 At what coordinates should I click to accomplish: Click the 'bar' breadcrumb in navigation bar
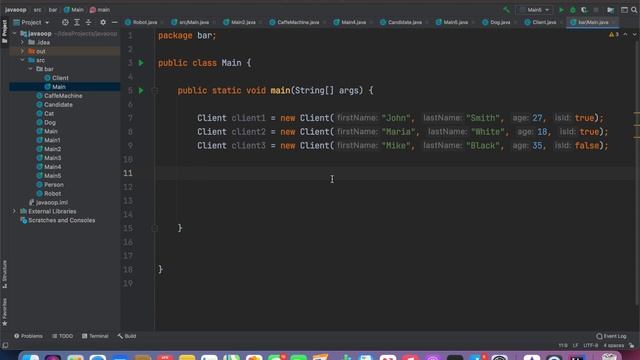(53, 10)
